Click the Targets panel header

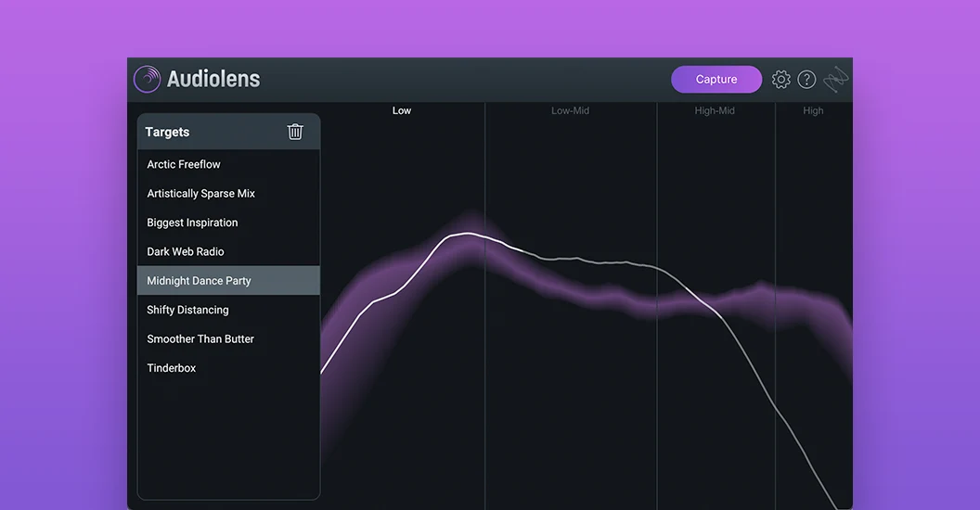[228, 132]
